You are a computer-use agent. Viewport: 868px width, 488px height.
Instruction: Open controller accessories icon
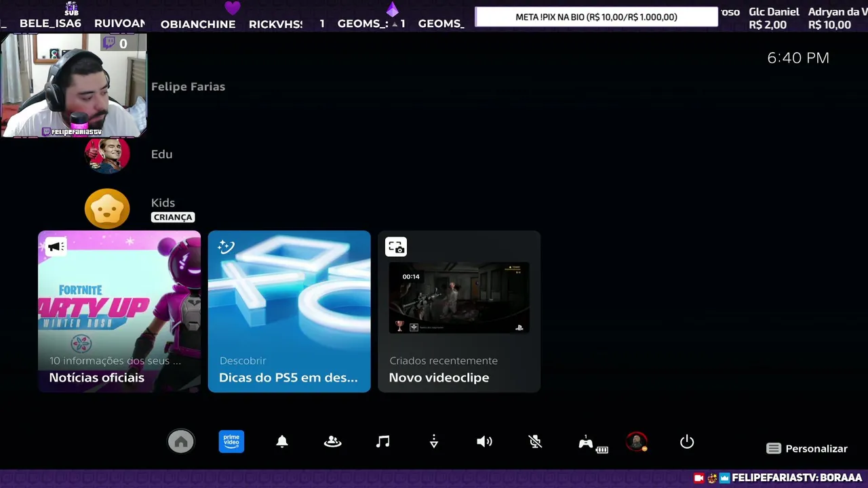592,443
